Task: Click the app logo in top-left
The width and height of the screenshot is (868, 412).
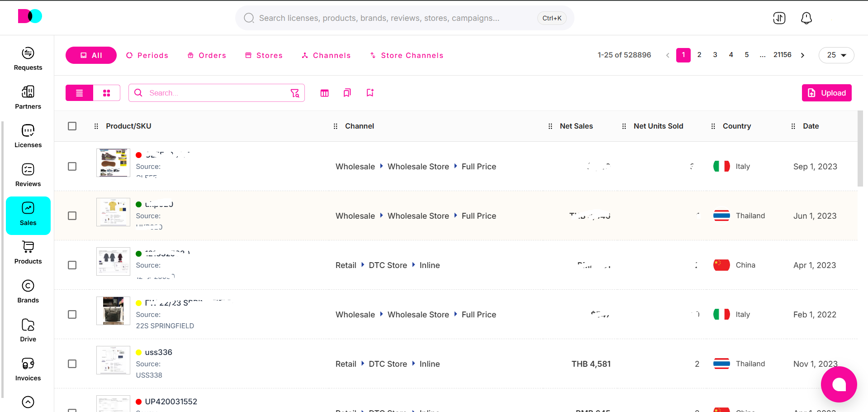Action: (30, 16)
